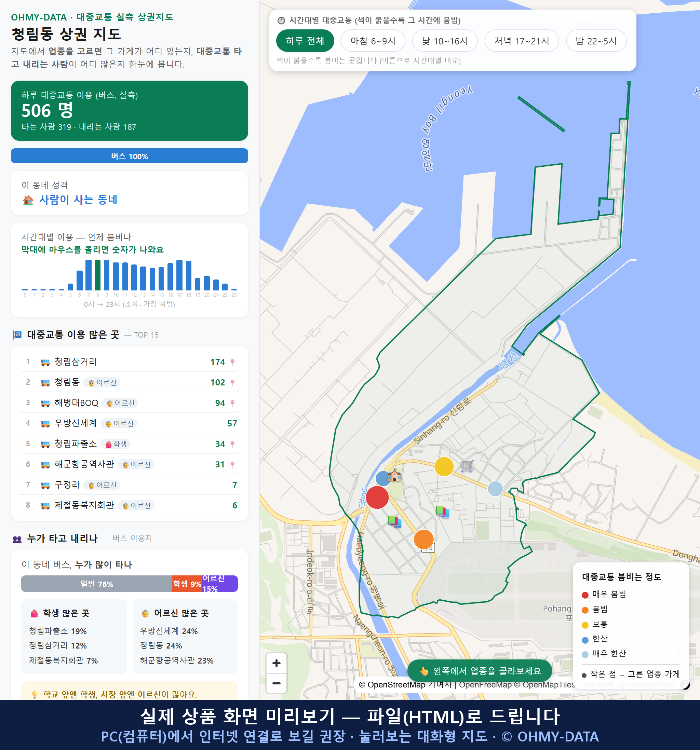Click the pin icon beside 청림파출소
The image size is (700, 750).
pyautogui.click(x=232, y=444)
